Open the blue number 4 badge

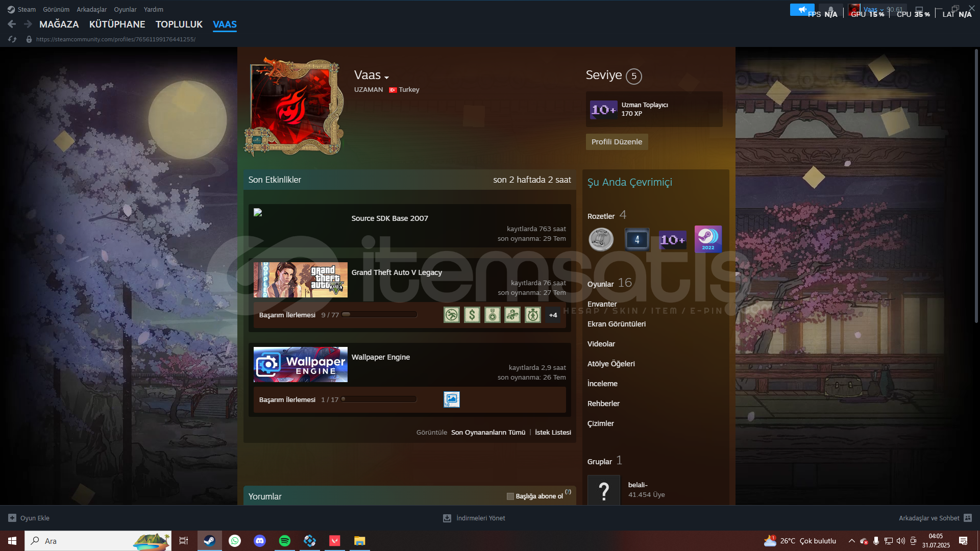click(x=637, y=239)
